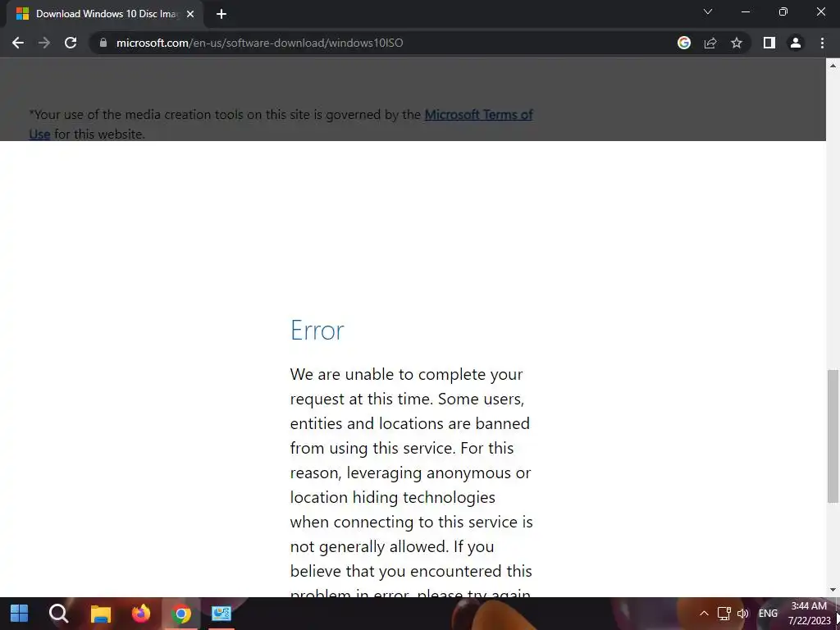
Task: Restore down the Chrome window
Action: 783,11
